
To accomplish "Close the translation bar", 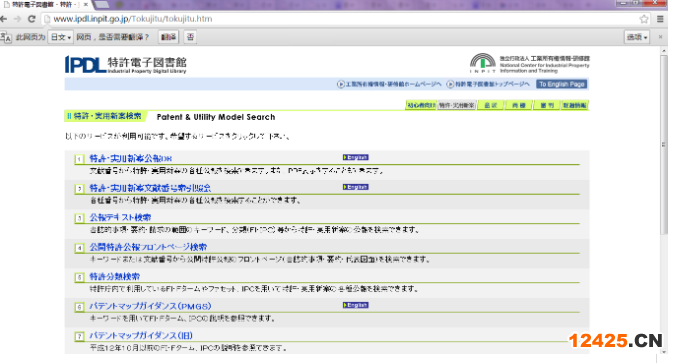I will click(660, 37).
